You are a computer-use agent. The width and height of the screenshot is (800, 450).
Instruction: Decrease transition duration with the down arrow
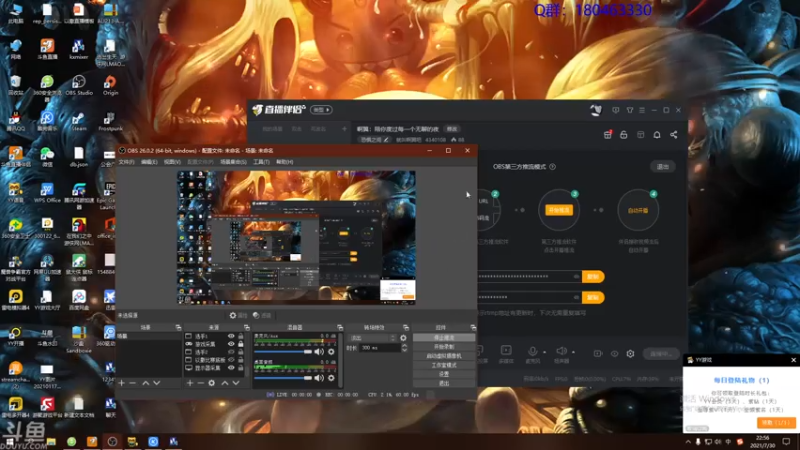pos(404,350)
